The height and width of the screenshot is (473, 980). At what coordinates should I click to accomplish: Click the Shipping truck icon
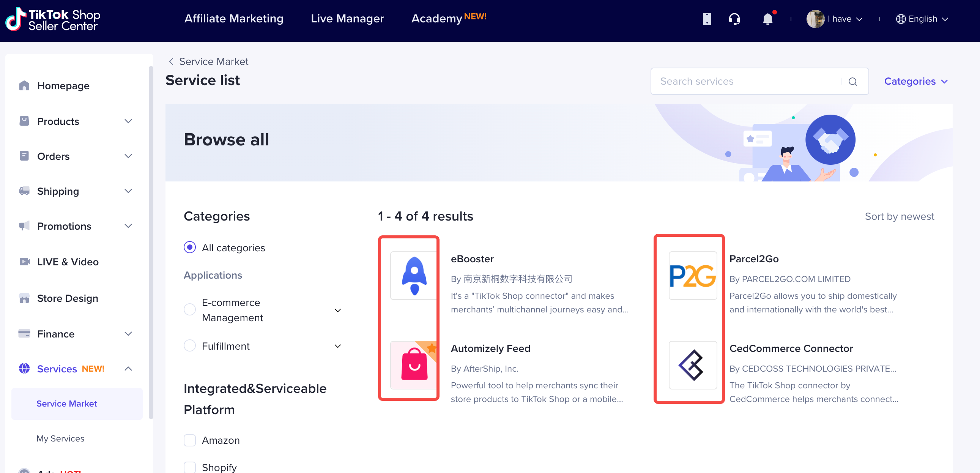click(x=24, y=191)
